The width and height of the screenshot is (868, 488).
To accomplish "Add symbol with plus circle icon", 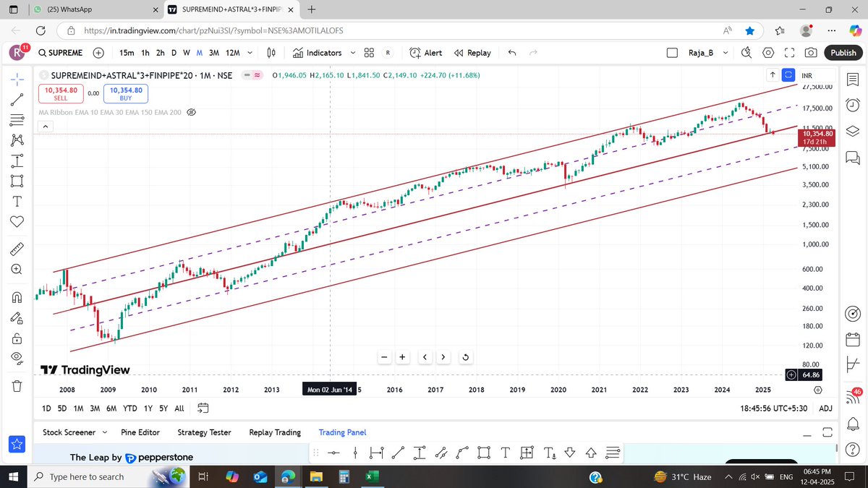I will [98, 53].
